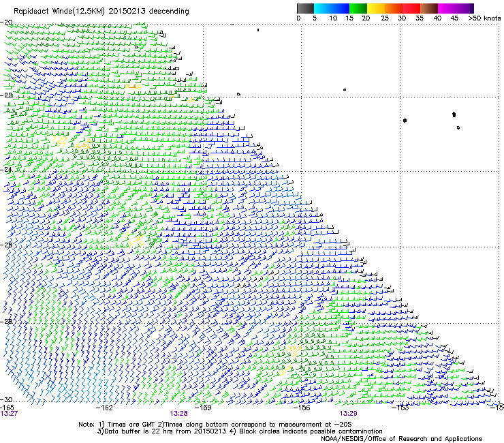Screen dimensions: 504x443
Task: Click the '-20' latitude axis label
Action: (6, 22)
